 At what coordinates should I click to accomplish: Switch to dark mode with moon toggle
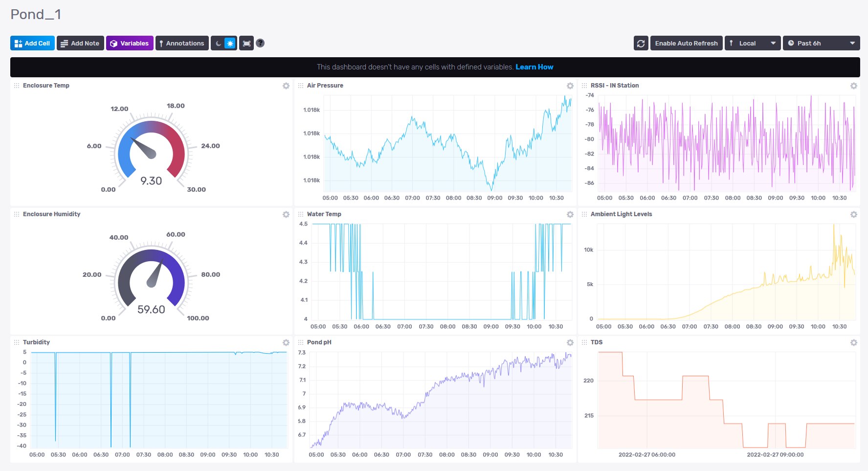click(218, 44)
